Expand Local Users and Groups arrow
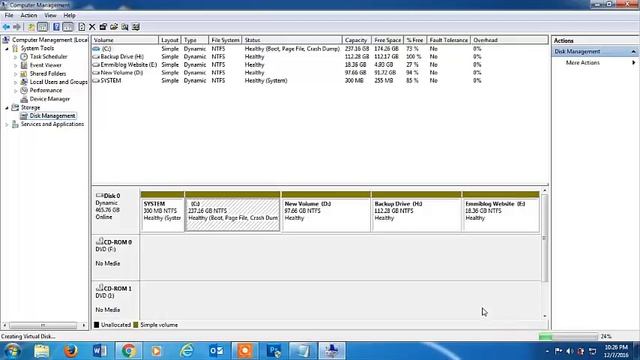 [16, 82]
